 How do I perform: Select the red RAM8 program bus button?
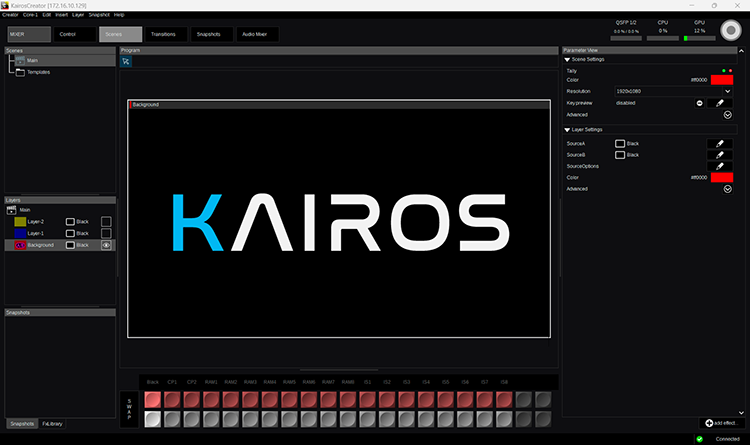(348, 400)
